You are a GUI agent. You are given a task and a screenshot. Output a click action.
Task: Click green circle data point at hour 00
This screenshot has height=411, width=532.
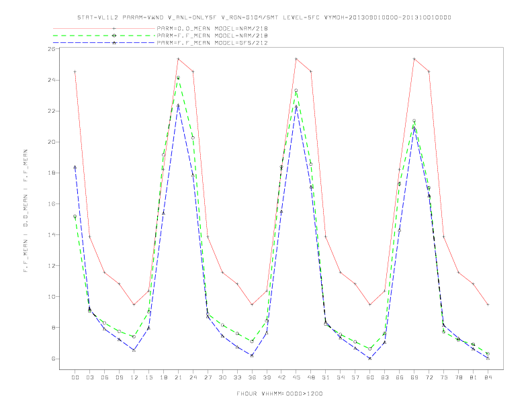[75, 216]
